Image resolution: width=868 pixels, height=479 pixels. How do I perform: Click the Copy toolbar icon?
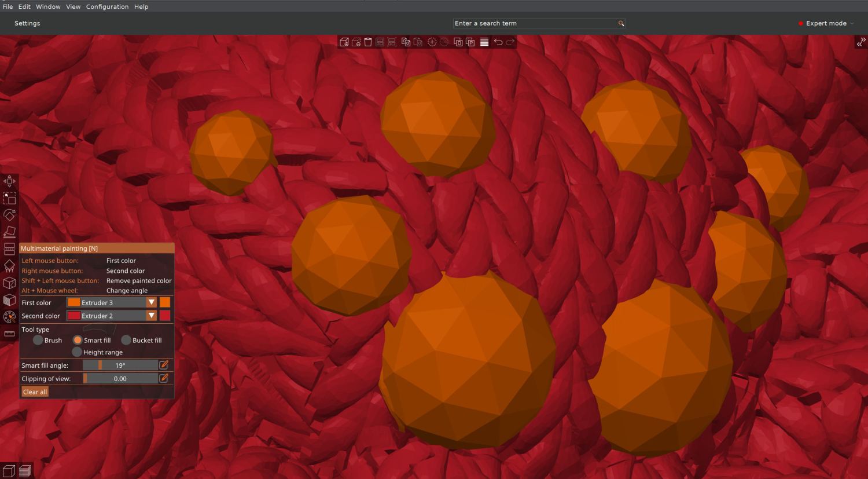[x=406, y=42]
